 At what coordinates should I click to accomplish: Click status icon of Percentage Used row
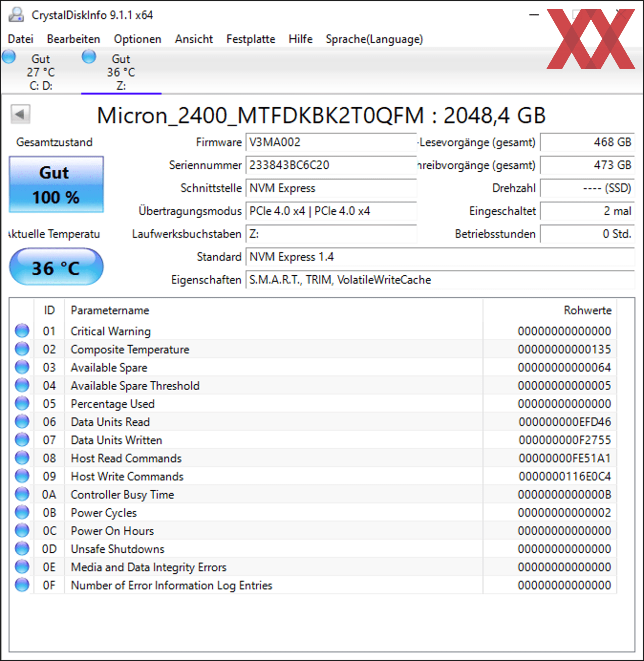pos(22,403)
